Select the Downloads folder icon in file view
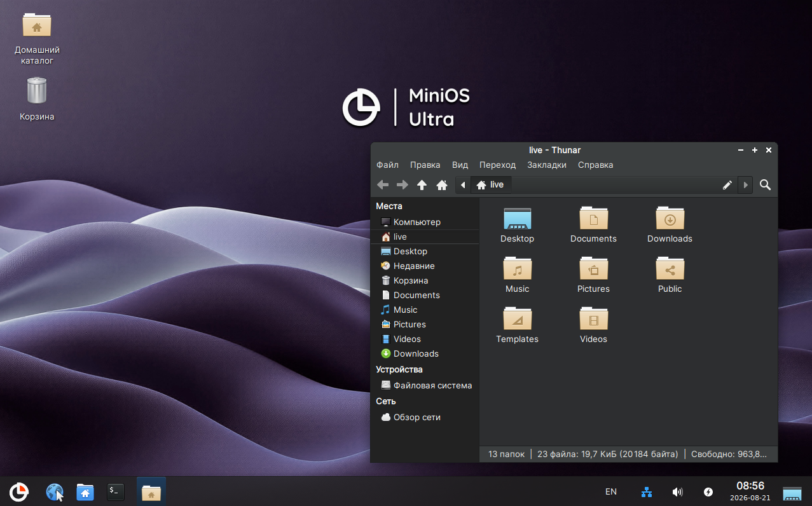The height and width of the screenshot is (506, 812). pyautogui.click(x=670, y=218)
